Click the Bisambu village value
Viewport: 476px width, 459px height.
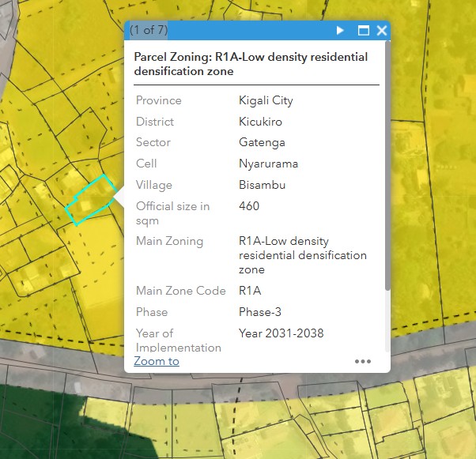tap(263, 185)
